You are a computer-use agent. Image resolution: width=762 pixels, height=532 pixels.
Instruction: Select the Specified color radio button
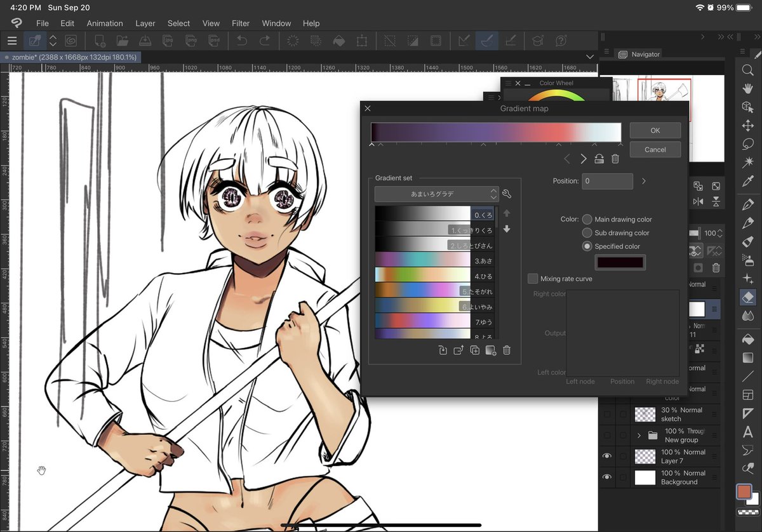click(586, 246)
